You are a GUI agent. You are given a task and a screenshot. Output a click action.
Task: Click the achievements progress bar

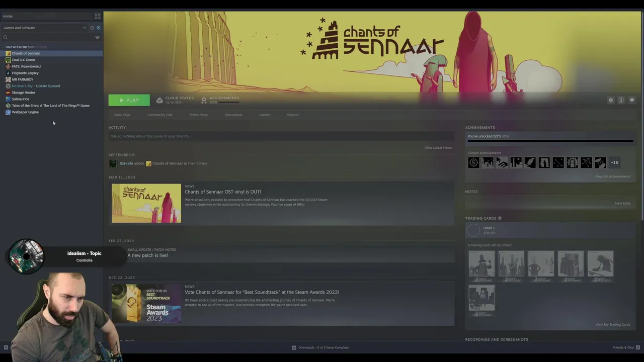pyautogui.click(x=550, y=142)
